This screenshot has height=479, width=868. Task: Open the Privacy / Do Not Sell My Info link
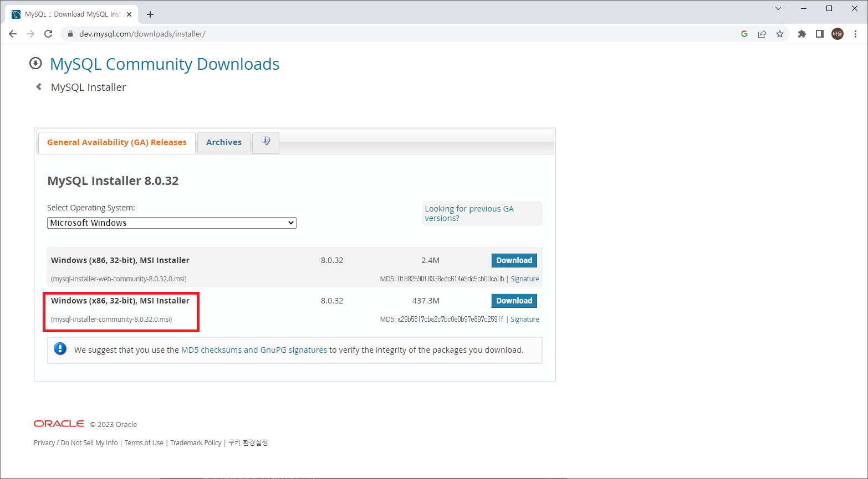point(76,442)
